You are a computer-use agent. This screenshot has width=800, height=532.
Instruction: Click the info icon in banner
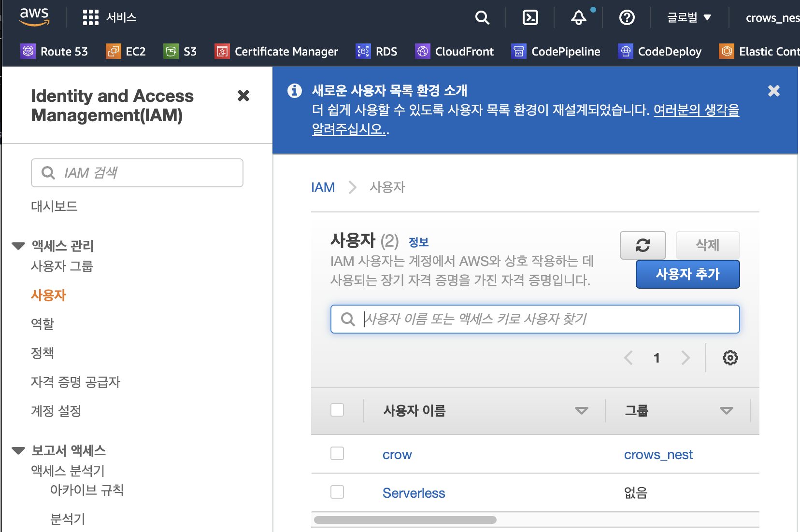295,91
